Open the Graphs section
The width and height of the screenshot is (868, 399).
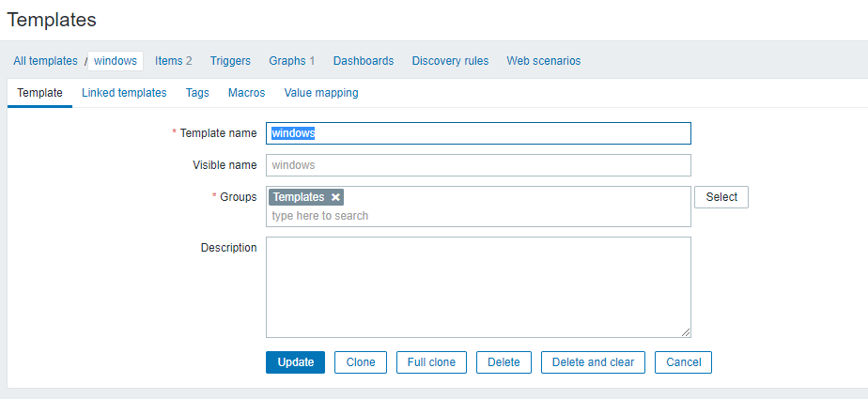(x=287, y=61)
